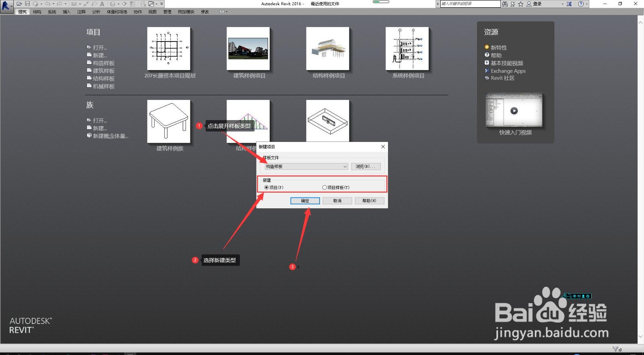Select the Text tool 'A' icon

[102, 4]
